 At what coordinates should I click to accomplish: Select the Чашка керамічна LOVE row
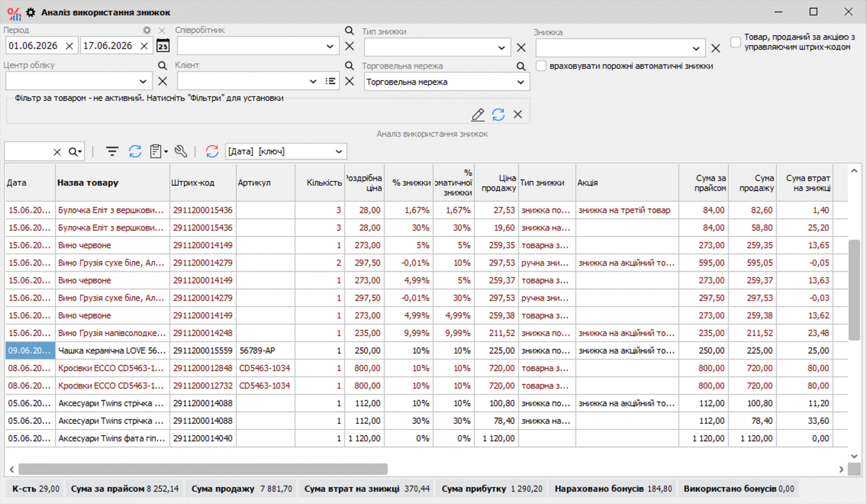point(426,351)
